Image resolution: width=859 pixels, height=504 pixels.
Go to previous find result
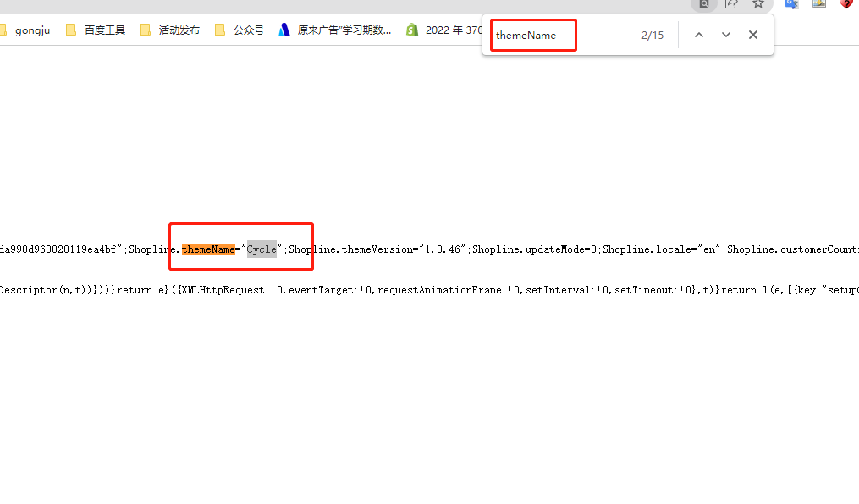click(x=698, y=35)
